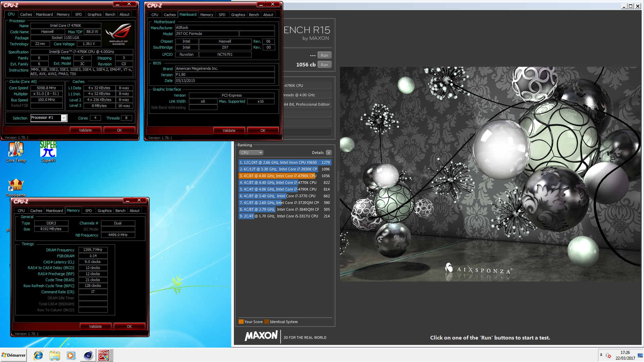Close the CPU-Z Memory window

139,200
